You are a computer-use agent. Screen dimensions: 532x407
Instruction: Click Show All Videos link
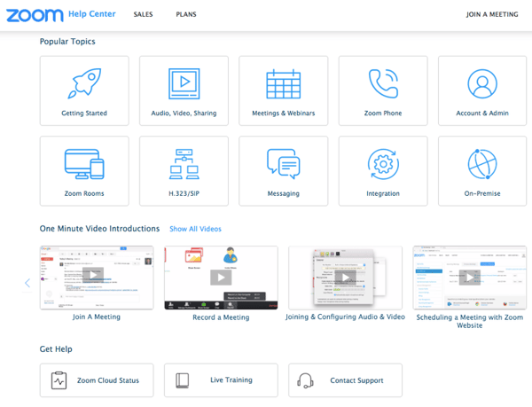tap(195, 229)
